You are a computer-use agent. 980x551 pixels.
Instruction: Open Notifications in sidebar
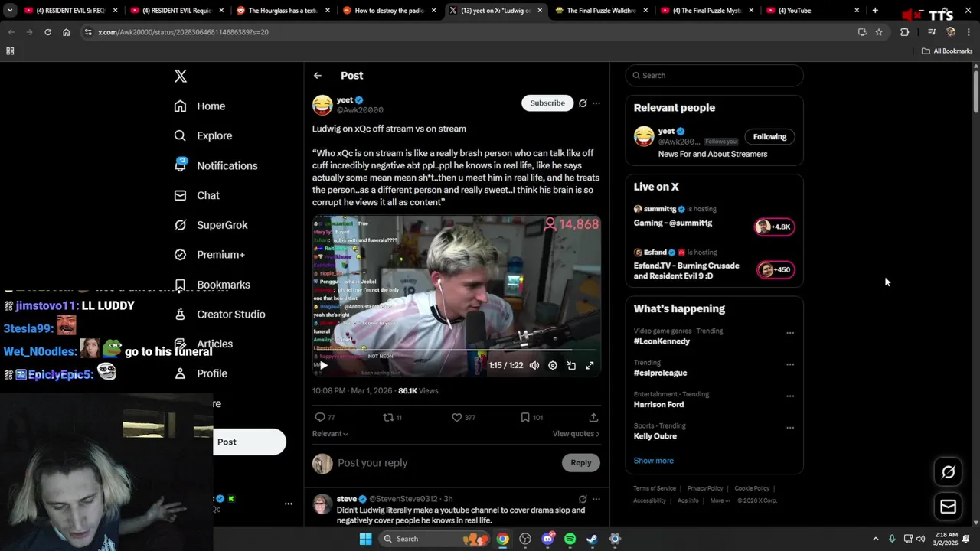pos(216,165)
